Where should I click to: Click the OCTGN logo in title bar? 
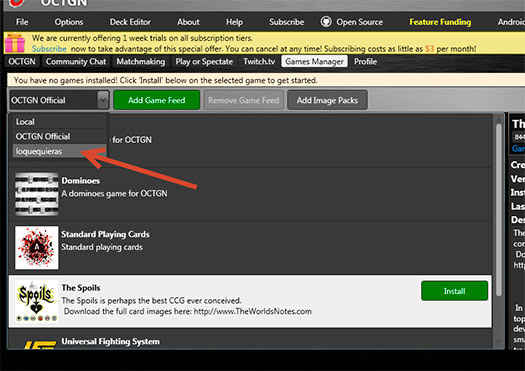point(15,3)
